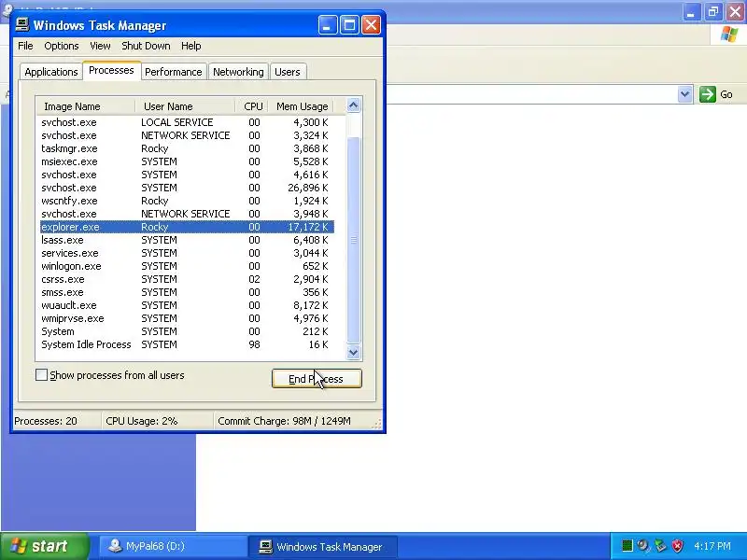Switch to the Performance tab
747x560 pixels.
(x=174, y=72)
